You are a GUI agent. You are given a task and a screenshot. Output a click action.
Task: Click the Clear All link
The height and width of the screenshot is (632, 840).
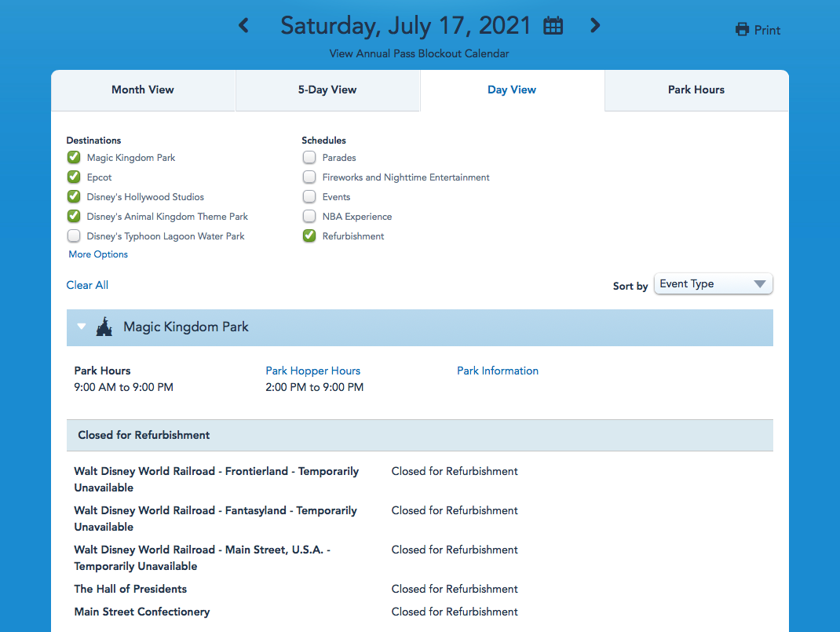(87, 285)
